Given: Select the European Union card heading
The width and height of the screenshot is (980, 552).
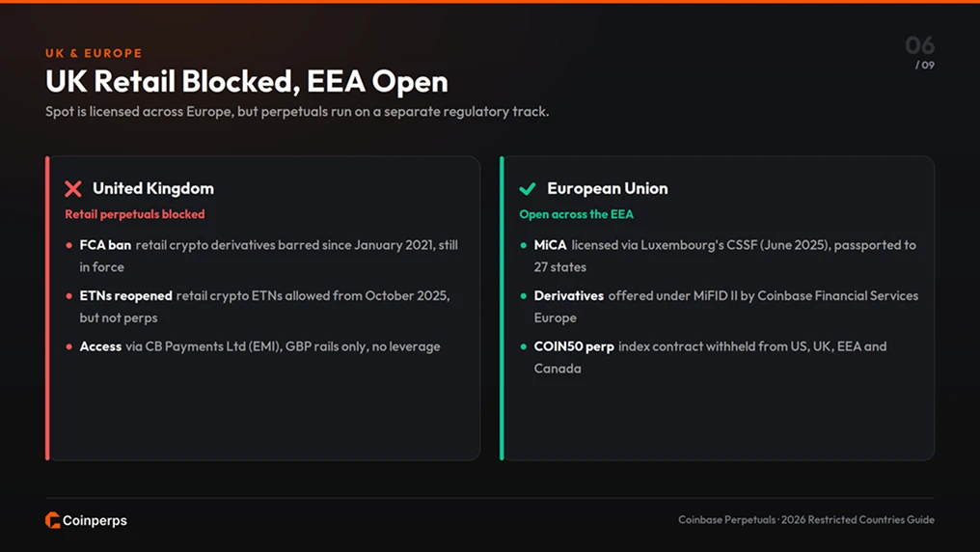Looking at the screenshot, I should click(608, 188).
